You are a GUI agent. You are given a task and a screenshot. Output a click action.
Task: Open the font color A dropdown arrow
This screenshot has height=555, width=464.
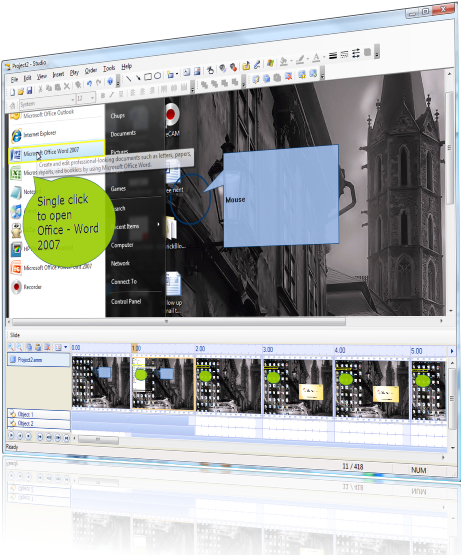[324, 57]
